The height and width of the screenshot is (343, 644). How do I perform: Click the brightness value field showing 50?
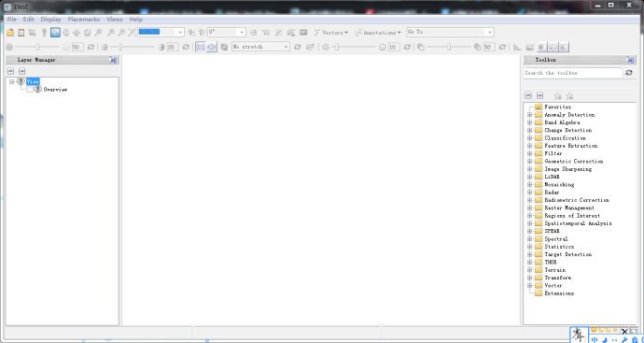[77, 48]
